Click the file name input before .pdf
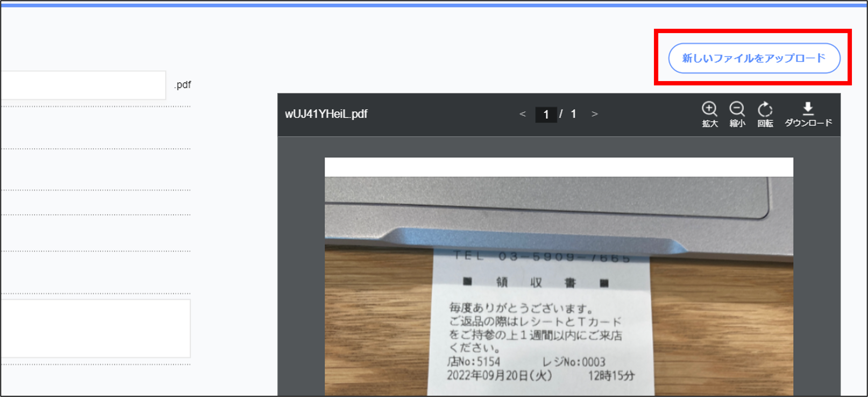Image resolution: width=868 pixels, height=397 pixels. [x=83, y=85]
